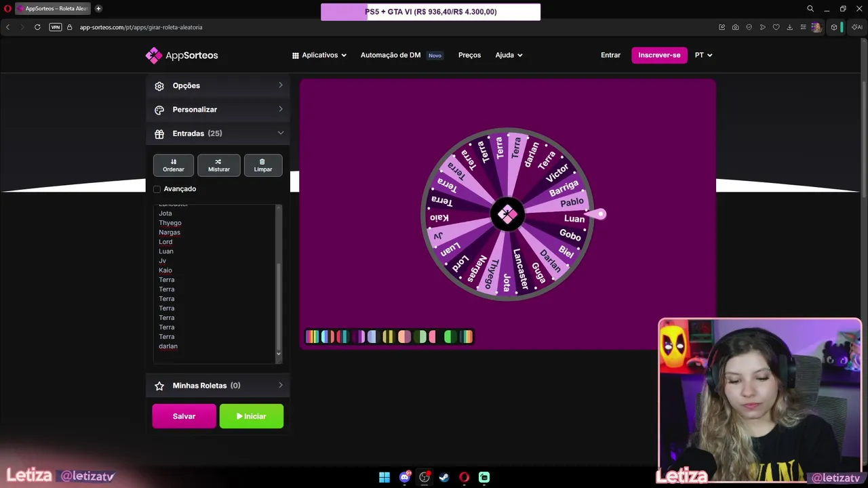Open Steam from the taskbar
The width and height of the screenshot is (868, 488).
point(444,477)
